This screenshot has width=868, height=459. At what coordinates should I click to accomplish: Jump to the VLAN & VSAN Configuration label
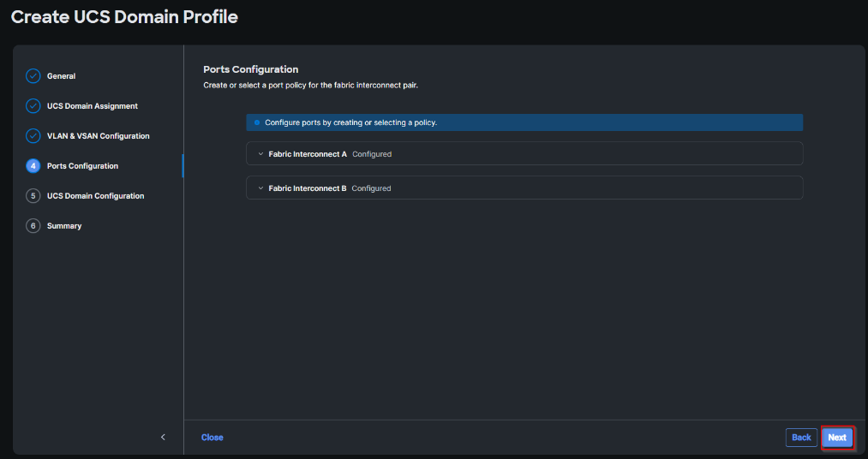coord(99,136)
